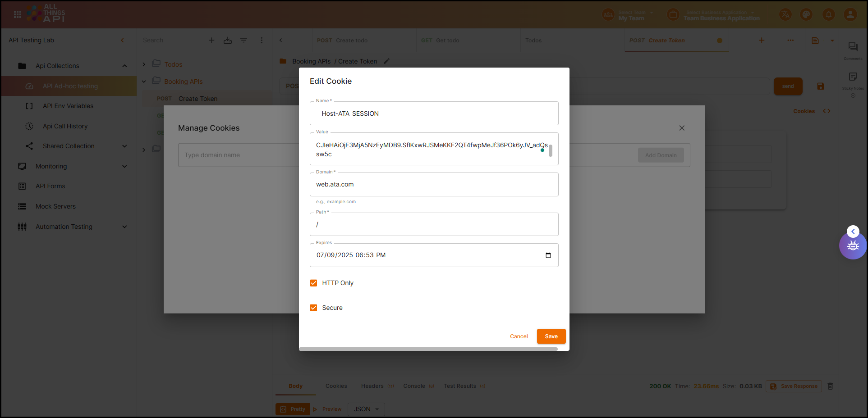Image resolution: width=868 pixels, height=418 pixels.
Task: Click the Value field scrollbar
Action: point(551,150)
